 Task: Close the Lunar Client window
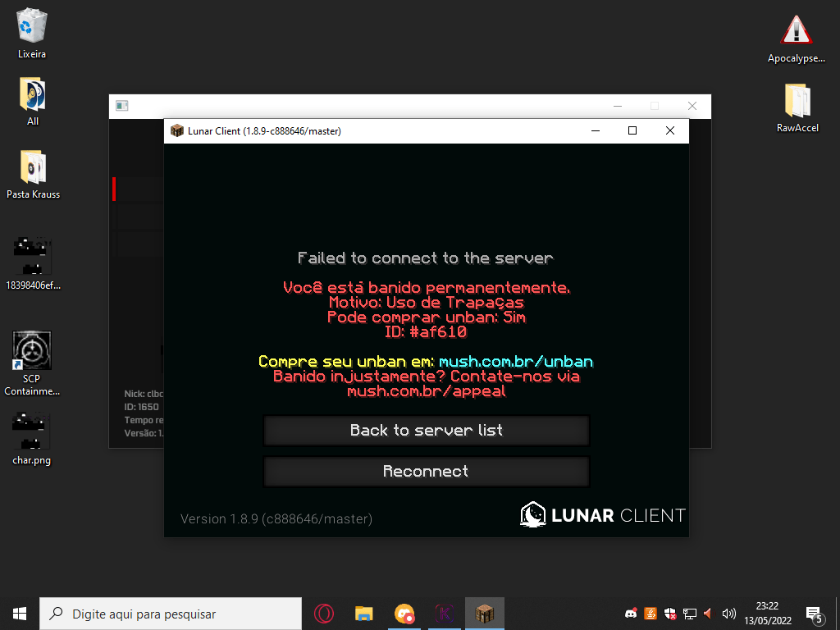(x=669, y=130)
